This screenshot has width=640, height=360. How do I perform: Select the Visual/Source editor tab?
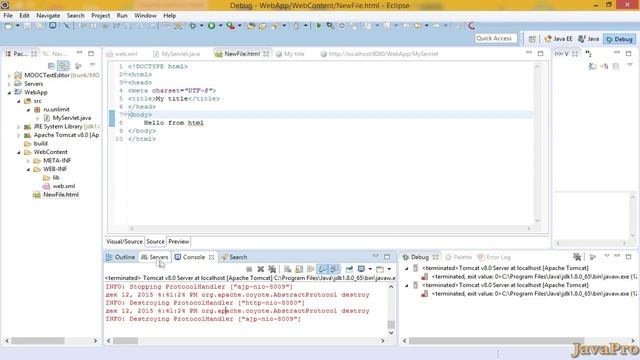tap(124, 242)
